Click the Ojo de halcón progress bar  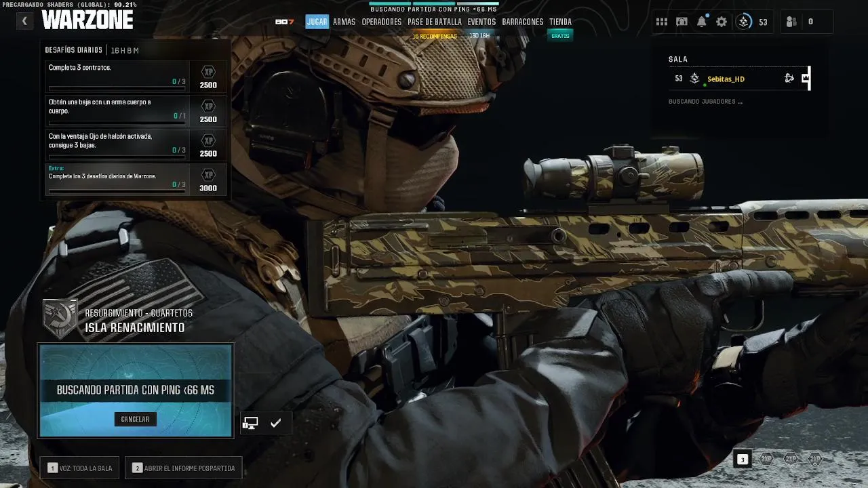(117, 157)
